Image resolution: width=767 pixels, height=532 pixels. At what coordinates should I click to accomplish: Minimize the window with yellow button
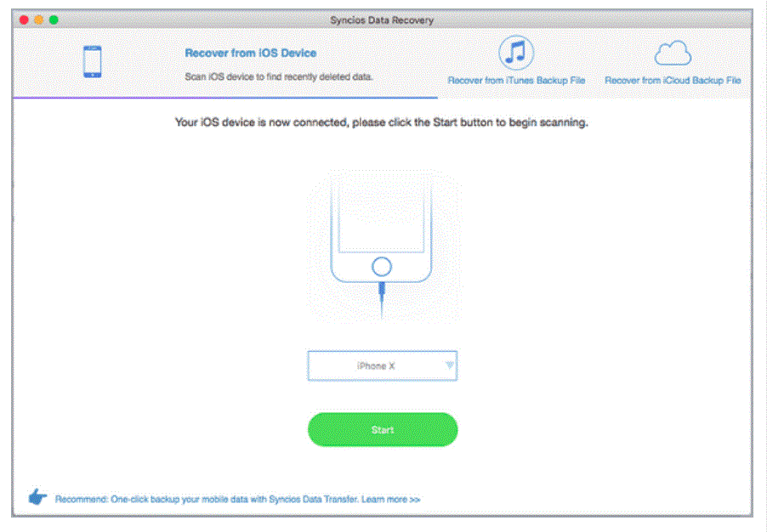coord(38,20)
